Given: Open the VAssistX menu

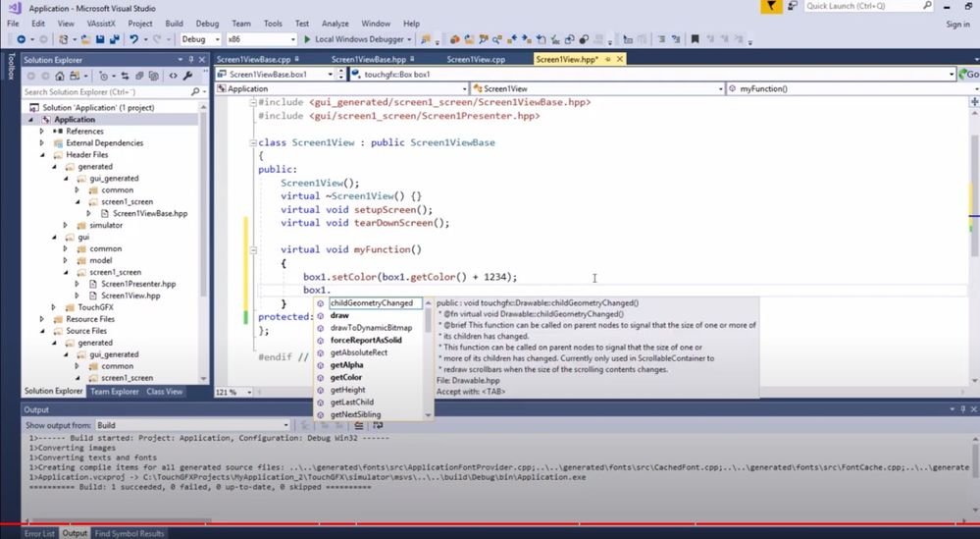Looking at the screenshot, I should click(x=101, y=24).
